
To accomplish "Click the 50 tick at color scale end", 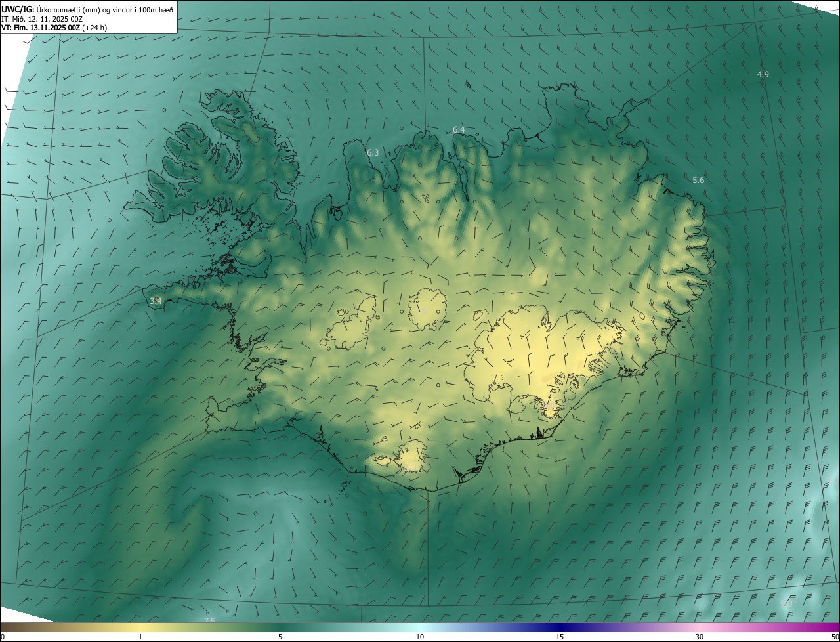I will pos(835,637).
